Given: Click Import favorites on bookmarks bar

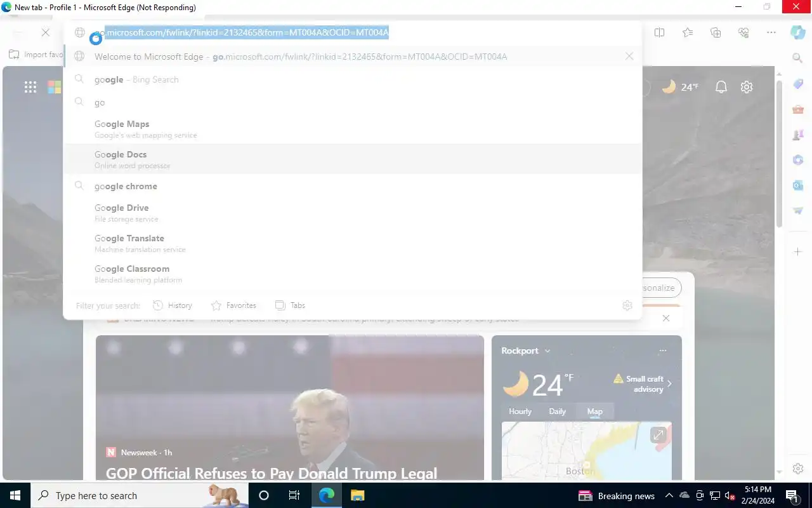Looking at the screenshot, I should tap(36, 55).
